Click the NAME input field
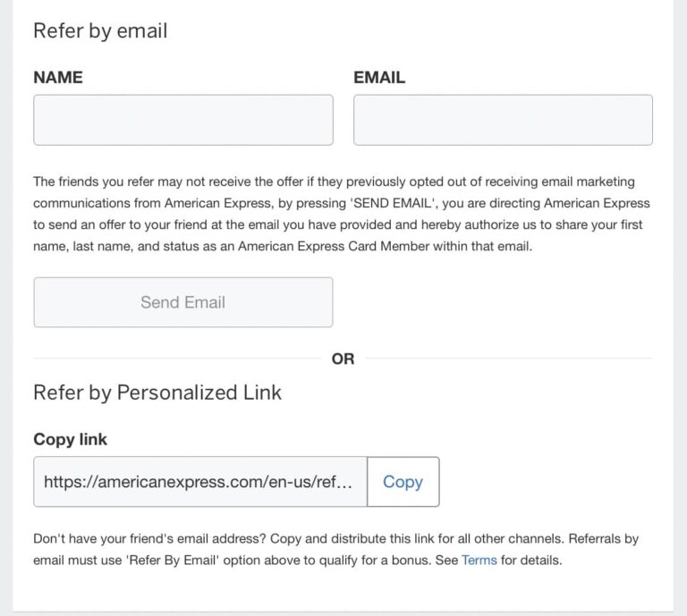The width and height of the screenshot is (687, 616). pyautogui.click(x=182, y=120)
